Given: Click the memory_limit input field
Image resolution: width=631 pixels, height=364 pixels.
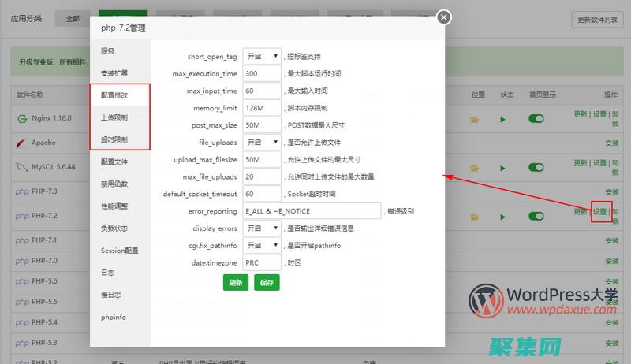Looking at the screenshot, I should click(262, 108).
